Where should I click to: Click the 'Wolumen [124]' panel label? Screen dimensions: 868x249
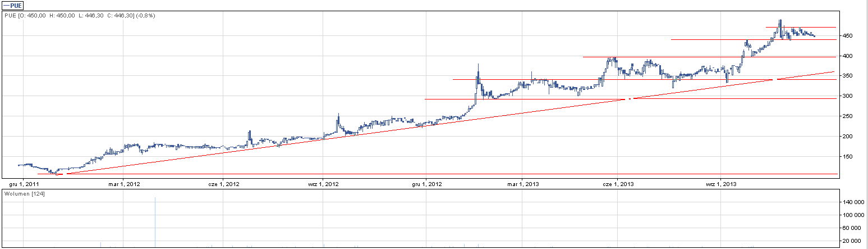coord(25,193)
